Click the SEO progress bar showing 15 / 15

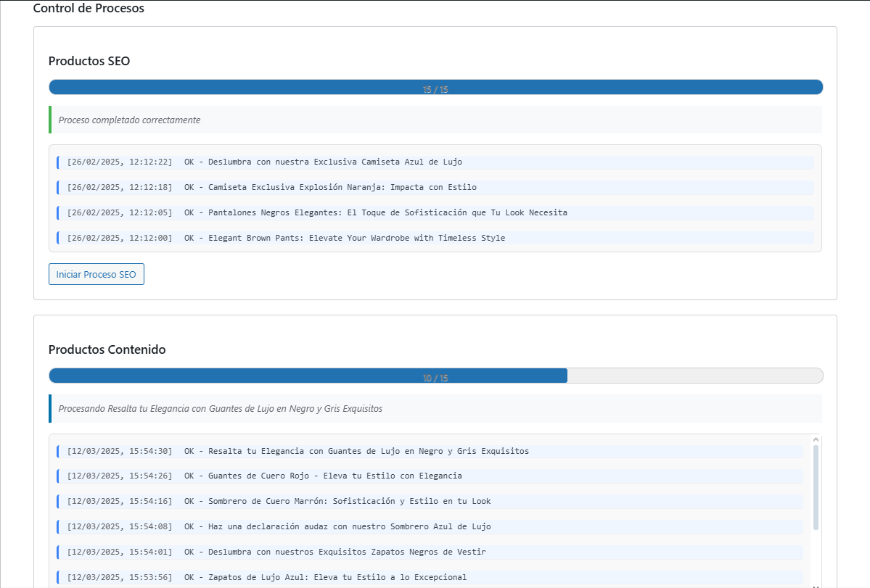435,86
